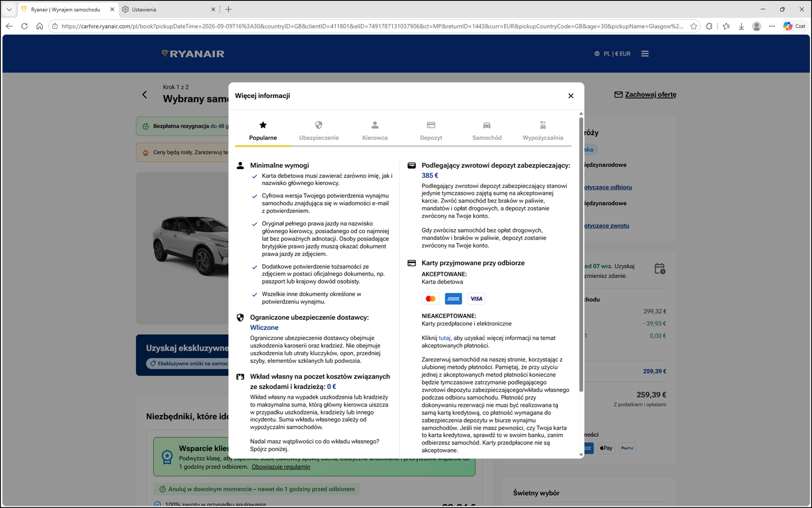Viewport: 812px width, 508px height.
Task: Click the card icon next to deposit heading
Action: (412, 166)
